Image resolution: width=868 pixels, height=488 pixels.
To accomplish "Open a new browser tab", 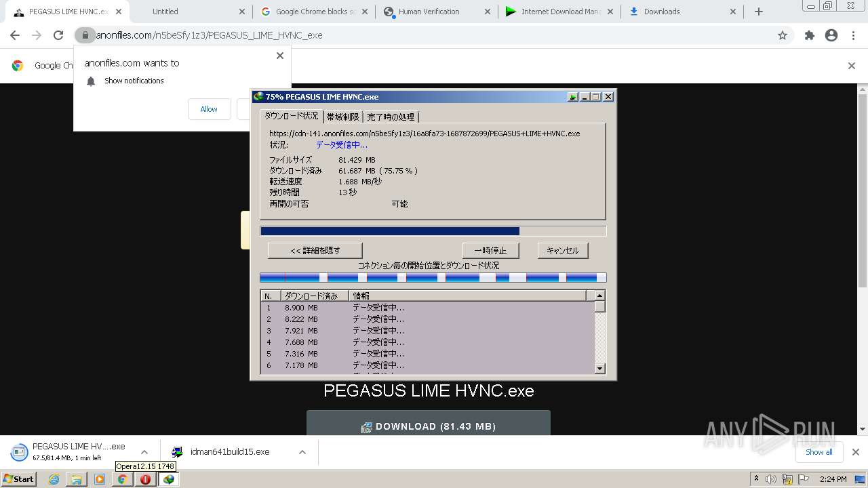I will pyautogui.click(x=759, y=12).
